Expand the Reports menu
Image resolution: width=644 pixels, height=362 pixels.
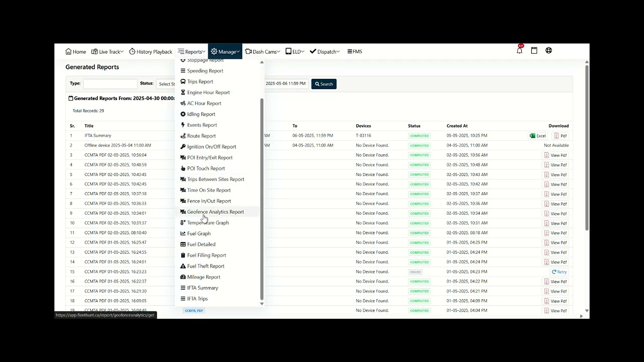point(192,51)
